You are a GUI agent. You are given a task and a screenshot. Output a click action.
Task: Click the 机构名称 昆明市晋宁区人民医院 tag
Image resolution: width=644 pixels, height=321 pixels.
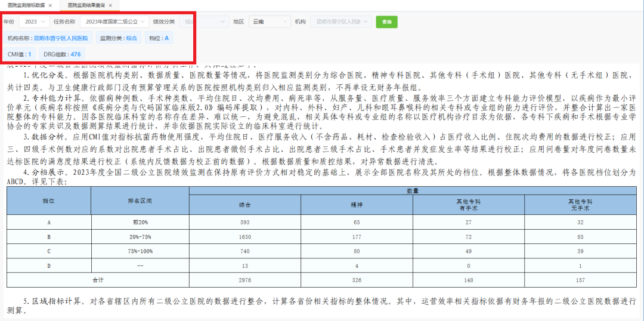pyautogui.click(x=47, y=38)
